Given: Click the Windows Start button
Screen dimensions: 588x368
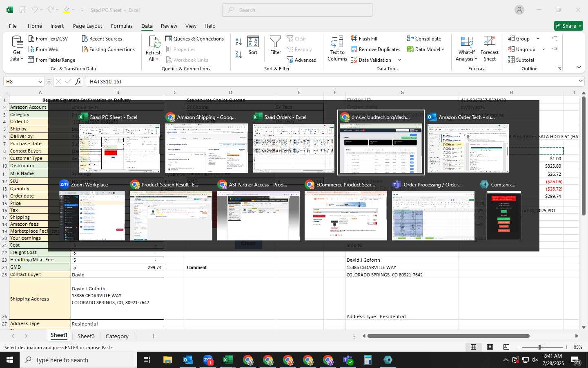Looking at the screenshot, I should coord(10,360).
